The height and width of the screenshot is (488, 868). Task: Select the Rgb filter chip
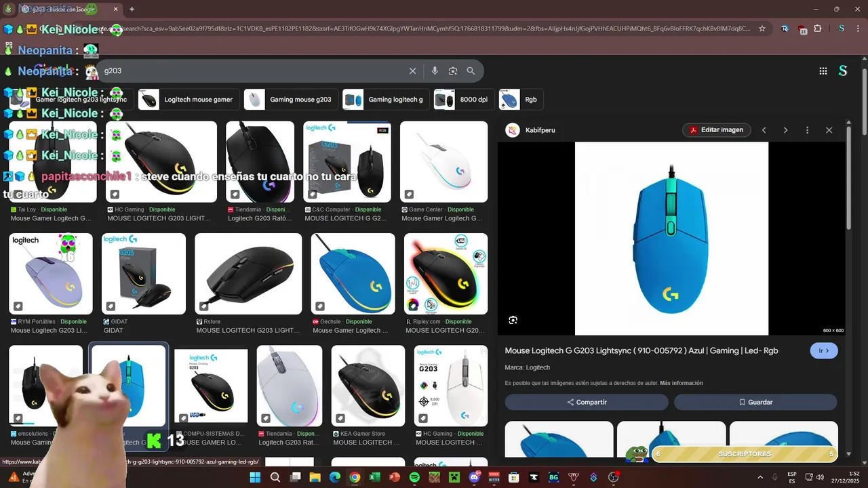521,100
